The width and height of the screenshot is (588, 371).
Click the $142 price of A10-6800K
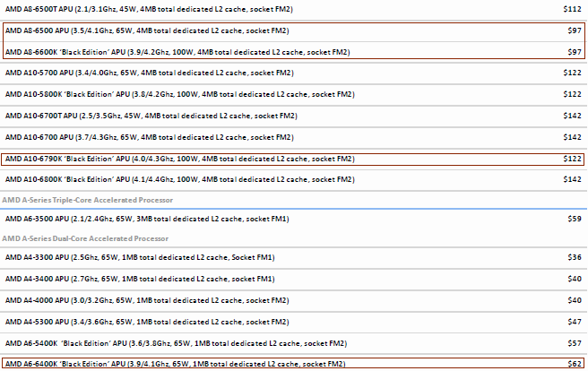572,179
